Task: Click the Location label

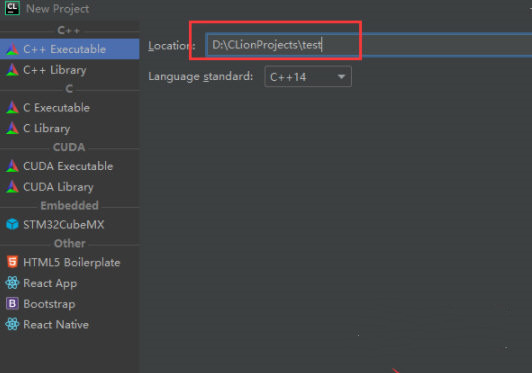Action: (x=172, y=45)
